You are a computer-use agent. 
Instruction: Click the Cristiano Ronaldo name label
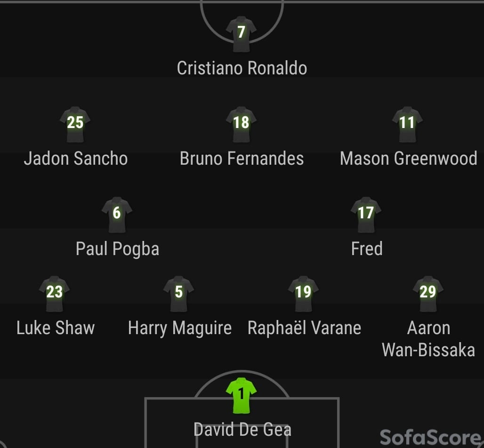click(x=242, y=68)
